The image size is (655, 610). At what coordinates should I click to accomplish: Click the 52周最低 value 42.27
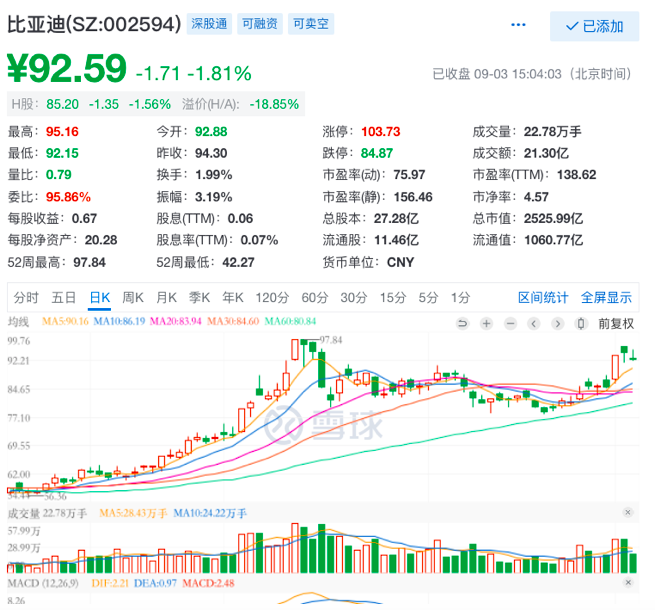pyautogui.click(x=239, y=262)
